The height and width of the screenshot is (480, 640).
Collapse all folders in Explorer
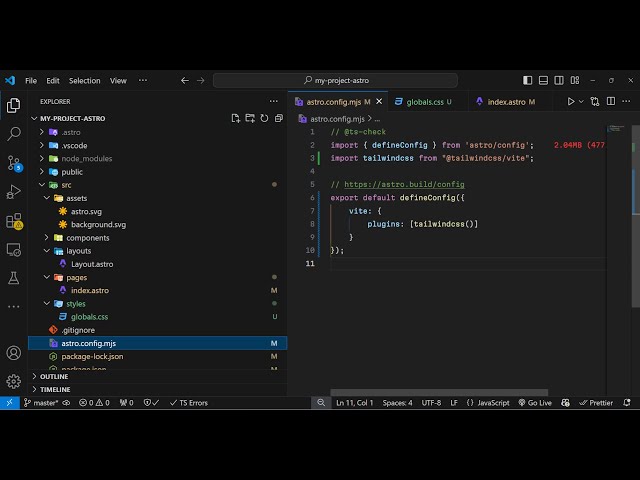[279, 118]
